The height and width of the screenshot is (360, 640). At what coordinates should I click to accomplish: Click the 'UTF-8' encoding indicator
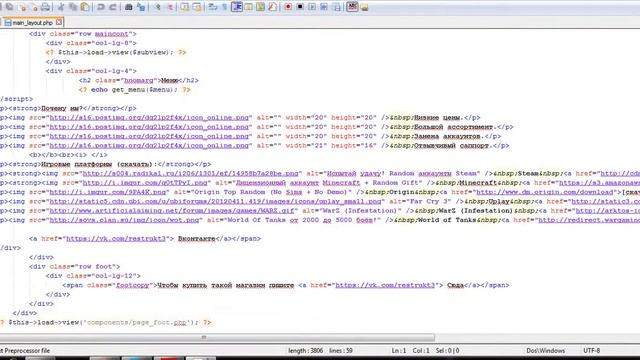pos(591,351)
